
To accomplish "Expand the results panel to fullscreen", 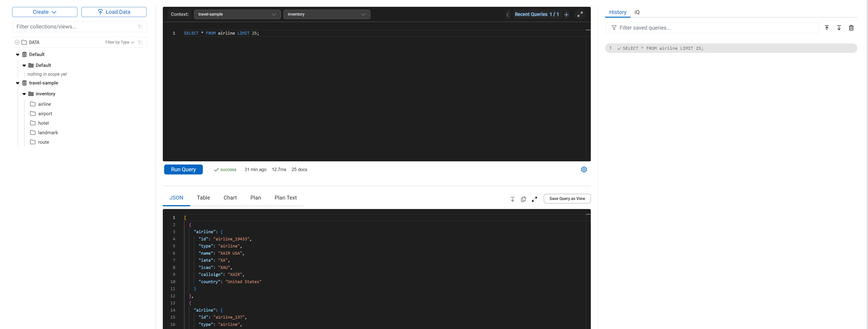I will tap(534, 199).
